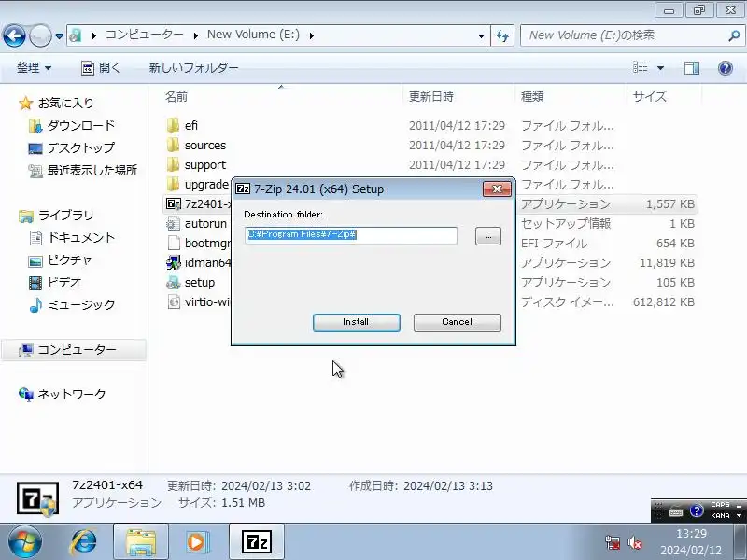The image size is (747, 560).
Task: Click the Windows Start orb
Action: point(24,542)
